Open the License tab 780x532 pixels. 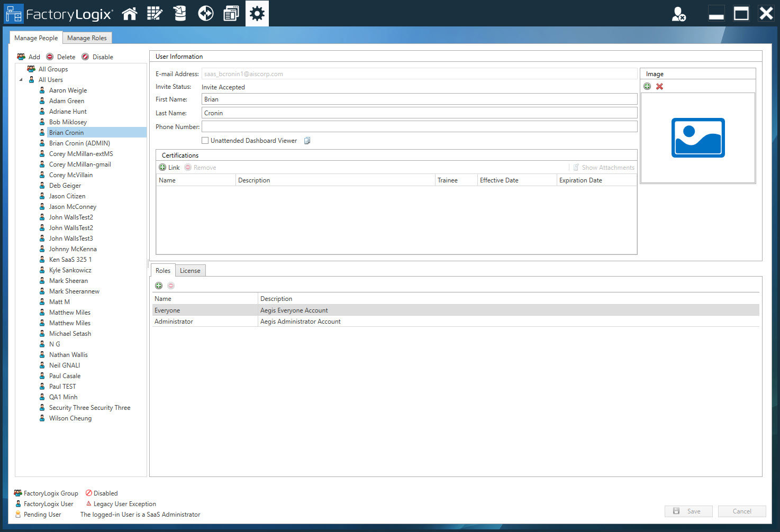pyautogui.click(x=190, y=271)
